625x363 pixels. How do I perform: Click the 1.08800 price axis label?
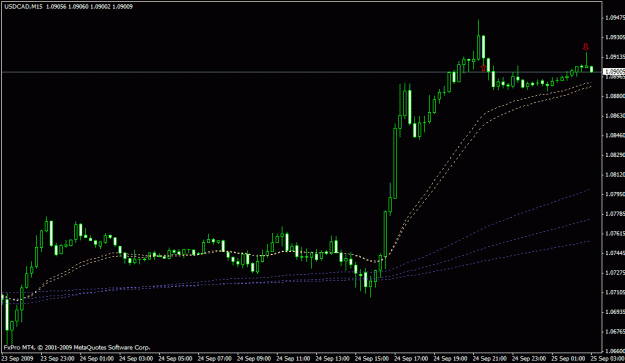click(x=615, y=96)
